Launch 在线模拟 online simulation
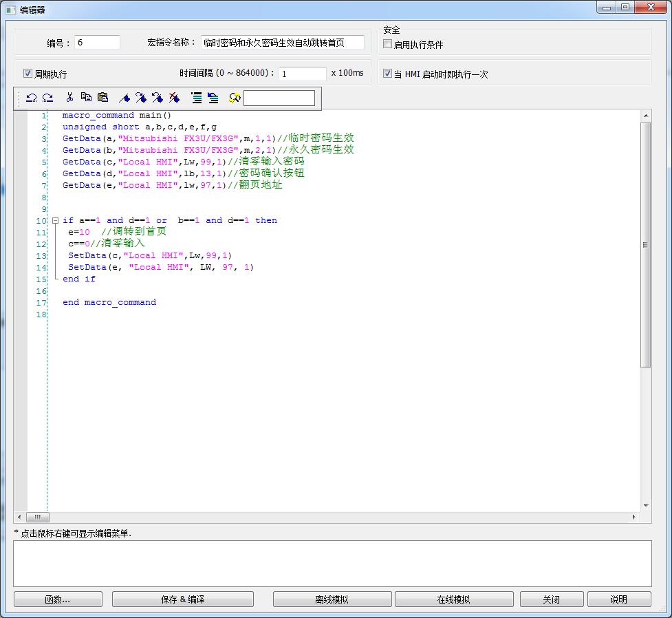This screenshot has width=672, height=618. coord(454,599)
